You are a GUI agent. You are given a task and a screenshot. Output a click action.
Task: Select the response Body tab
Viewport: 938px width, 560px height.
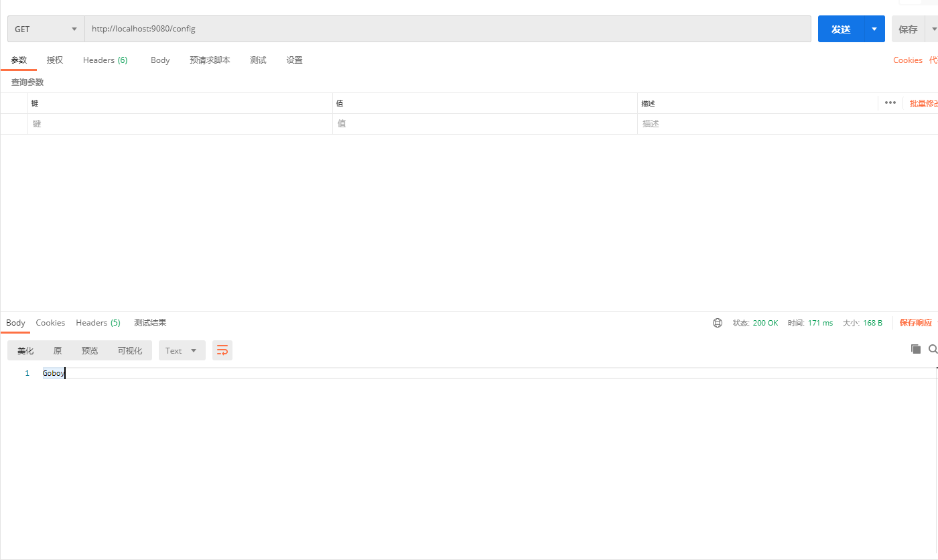click(x=15, y=323)
